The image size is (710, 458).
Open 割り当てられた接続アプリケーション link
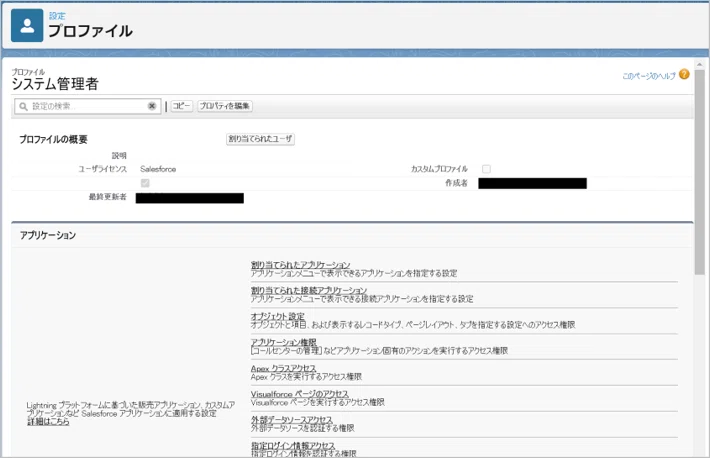coord(309,290)
